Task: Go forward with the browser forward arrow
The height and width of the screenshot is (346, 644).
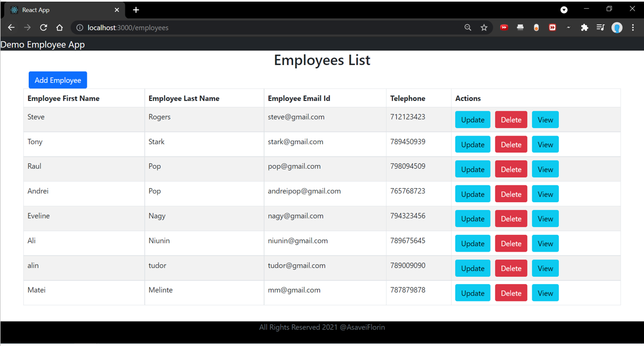Action: (27, 28)
